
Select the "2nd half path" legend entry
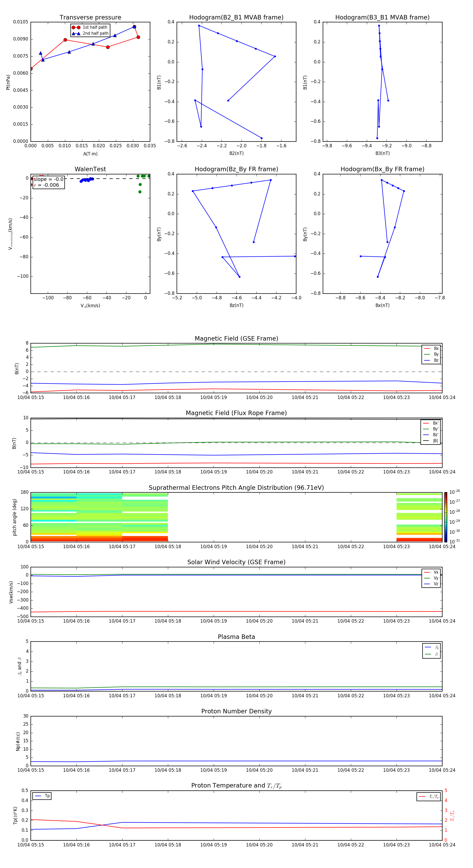click(90, 33)
